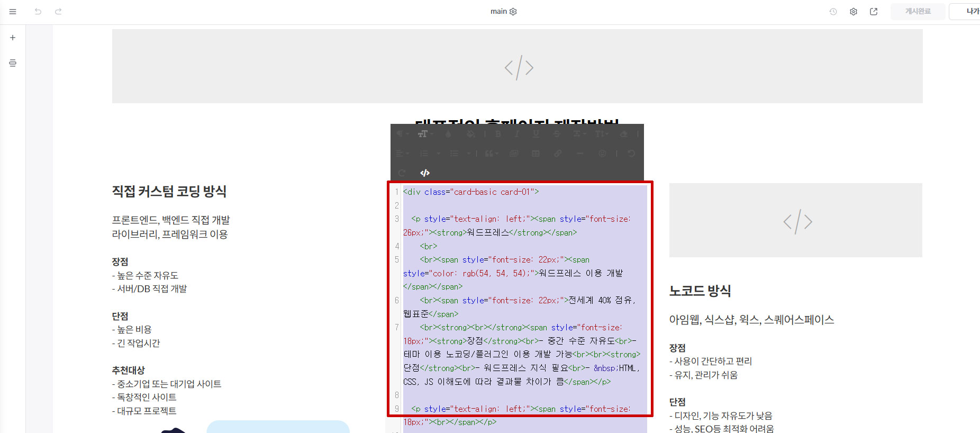Click '- 사용이 간단하고 편리' line
This screenshot has width=980, height=433.
pos(711,361)
